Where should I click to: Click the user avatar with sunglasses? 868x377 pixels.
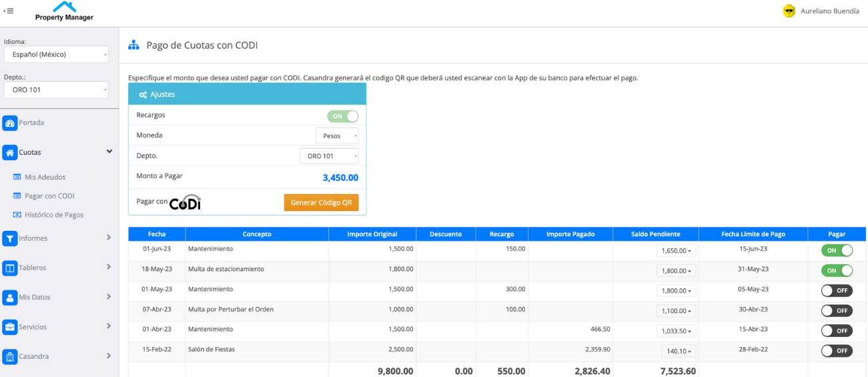(x=789, y=11)
